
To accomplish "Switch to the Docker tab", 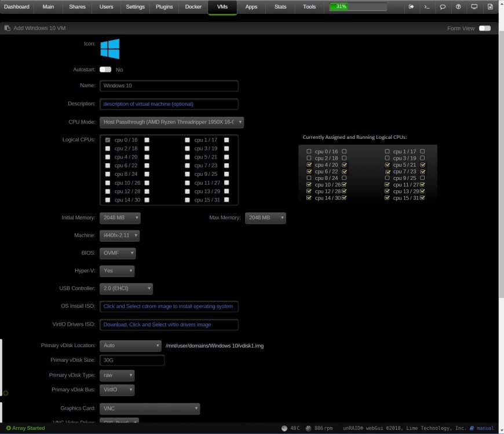I will 193,7.
